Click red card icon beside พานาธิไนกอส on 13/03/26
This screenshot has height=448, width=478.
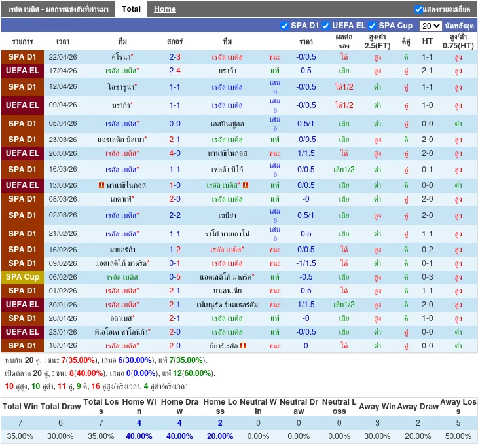[101, 185]
